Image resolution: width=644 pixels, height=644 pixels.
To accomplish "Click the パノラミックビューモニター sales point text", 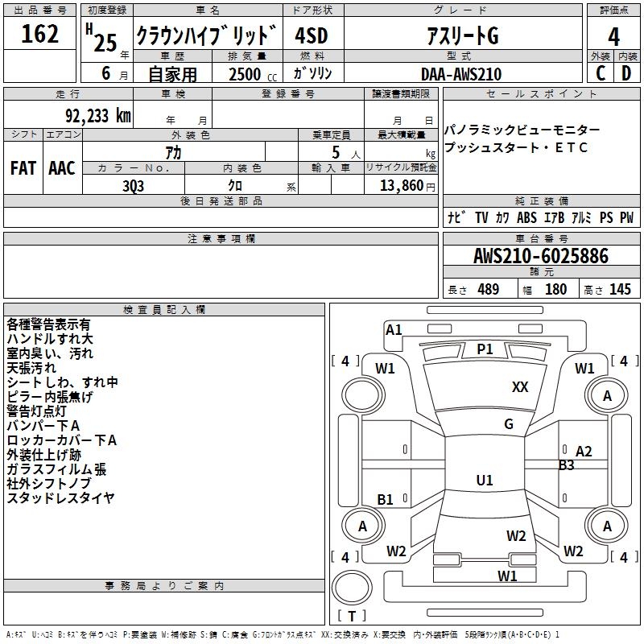I will (522, 130).
